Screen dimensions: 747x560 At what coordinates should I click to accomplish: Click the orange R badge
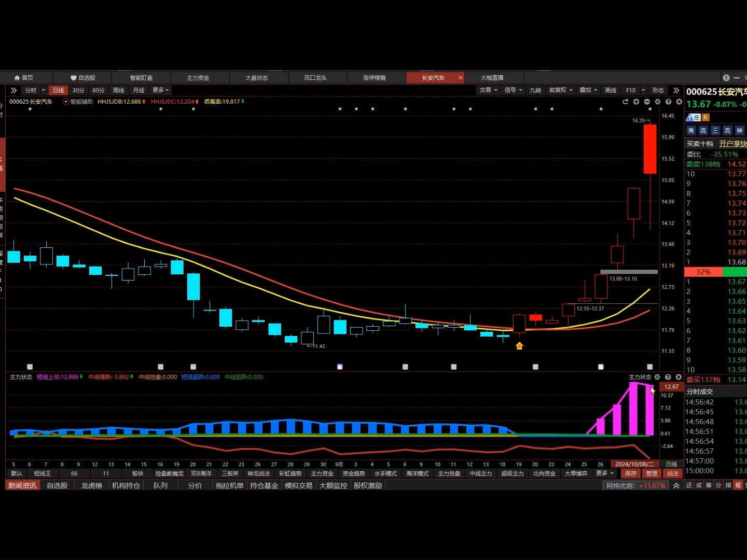(x=706, y=118)
